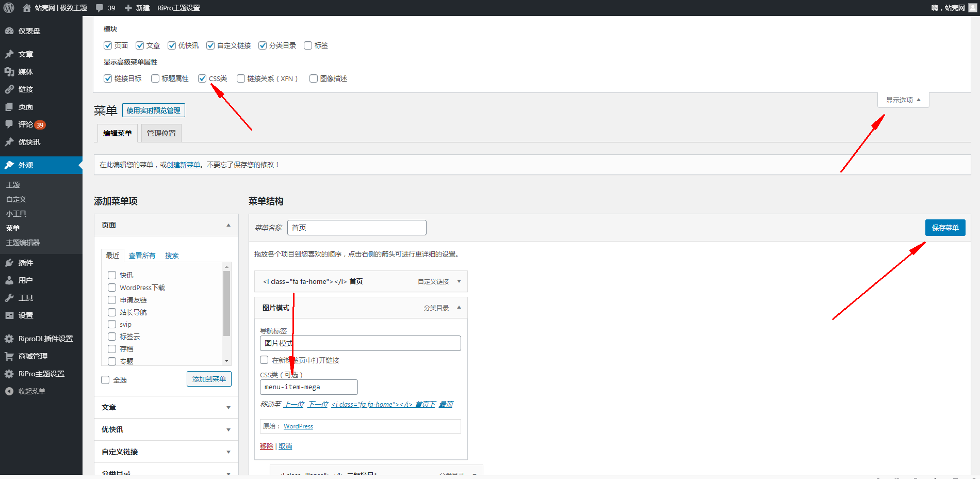Click the pages list scrollbar down arrow

[226, 361]
